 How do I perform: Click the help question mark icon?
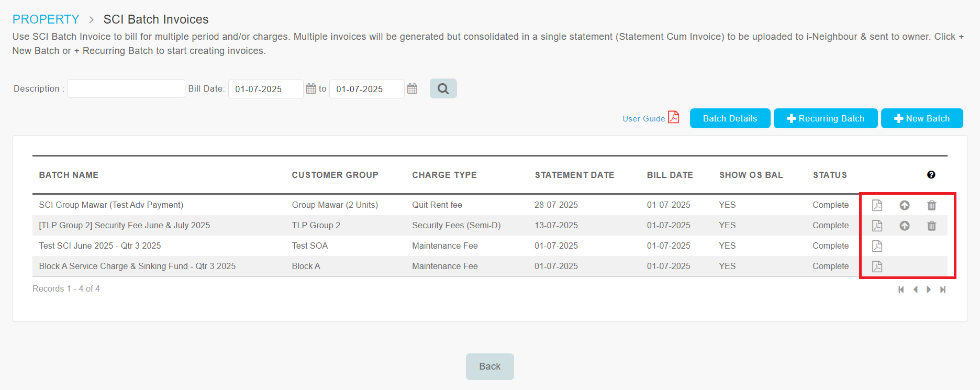coord(931,175)
